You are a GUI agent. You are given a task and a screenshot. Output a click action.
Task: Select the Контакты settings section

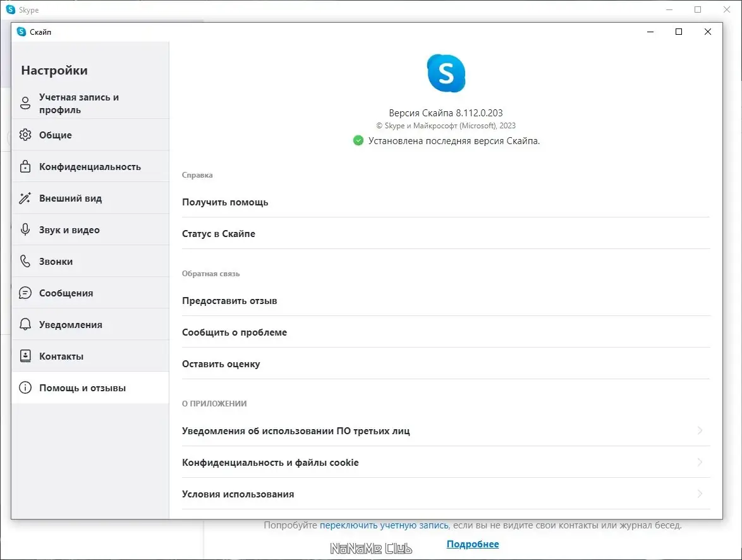[90, 356]
